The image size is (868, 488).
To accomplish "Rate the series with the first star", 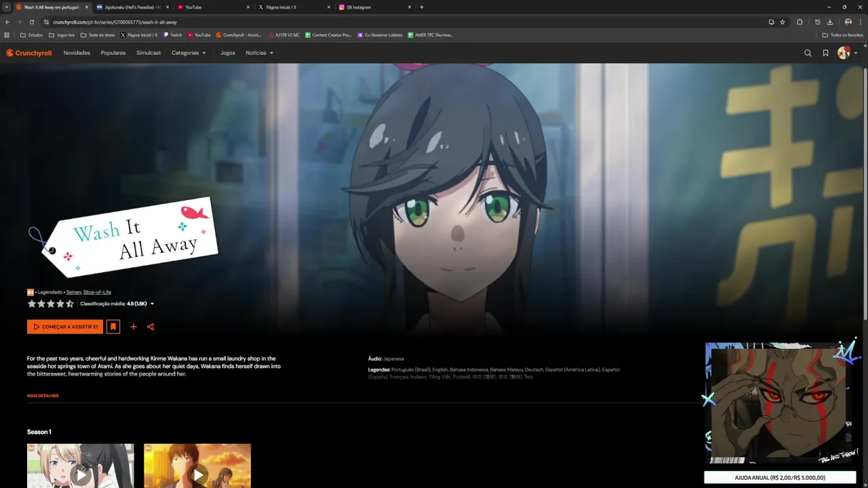I will click(32, 304).
